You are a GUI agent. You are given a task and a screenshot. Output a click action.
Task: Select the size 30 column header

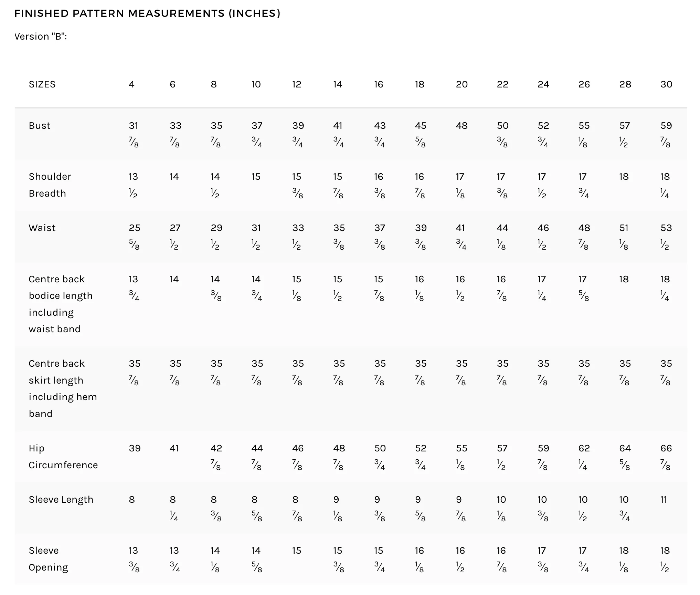click(666, 84)
